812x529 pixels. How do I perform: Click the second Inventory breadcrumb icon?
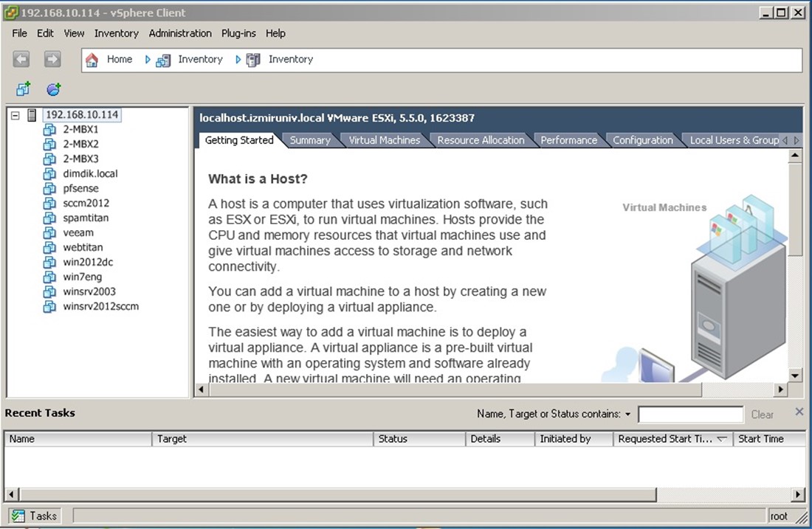pos(253,60)
